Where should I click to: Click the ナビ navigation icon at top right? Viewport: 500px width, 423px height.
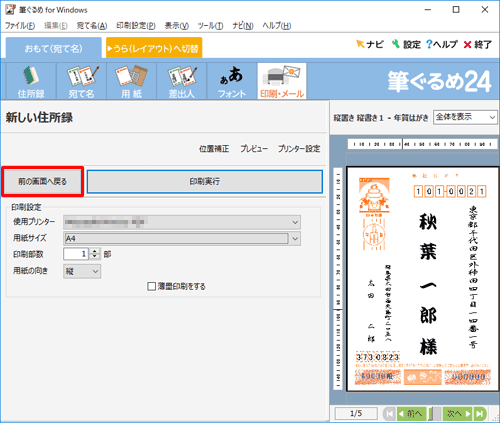click(x=370, y=44)
